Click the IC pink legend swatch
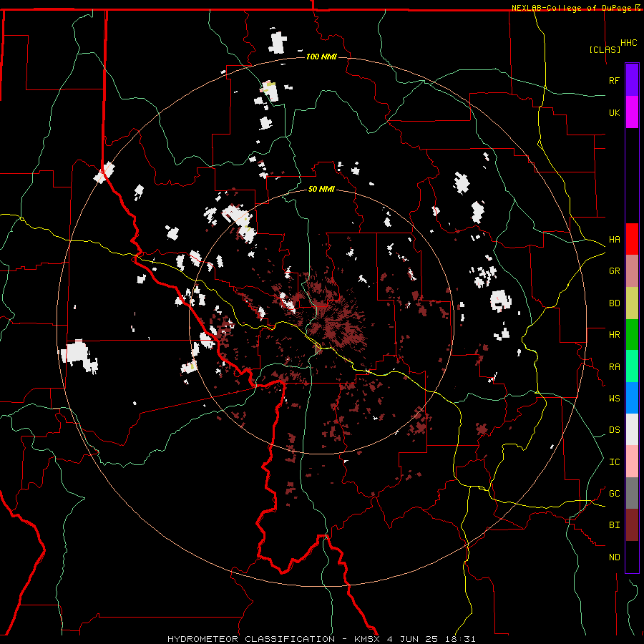This screenshot has height=644, width=644. (632, 462)
